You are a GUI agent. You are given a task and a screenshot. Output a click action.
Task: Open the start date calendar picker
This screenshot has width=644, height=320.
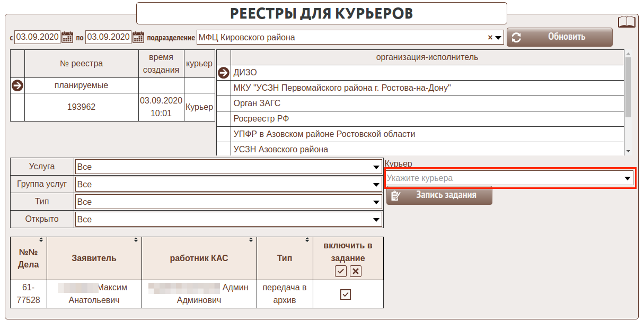point(67,37)
